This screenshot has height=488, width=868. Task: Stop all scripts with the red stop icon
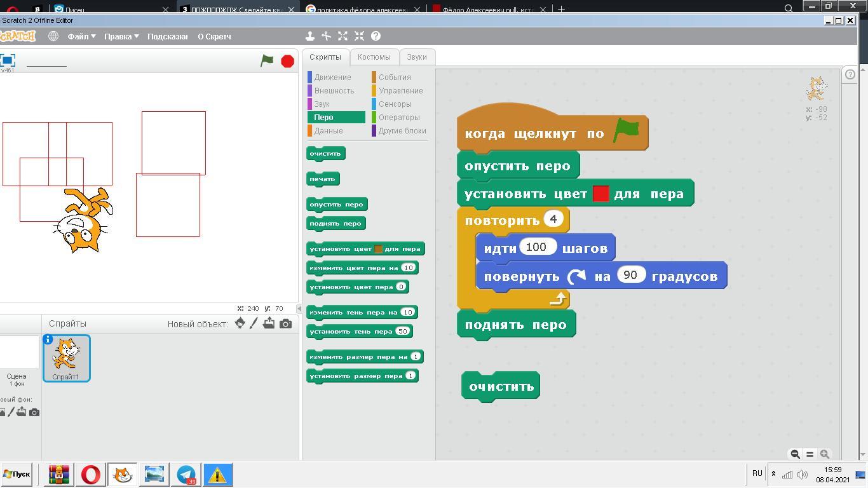click(288, 61)
